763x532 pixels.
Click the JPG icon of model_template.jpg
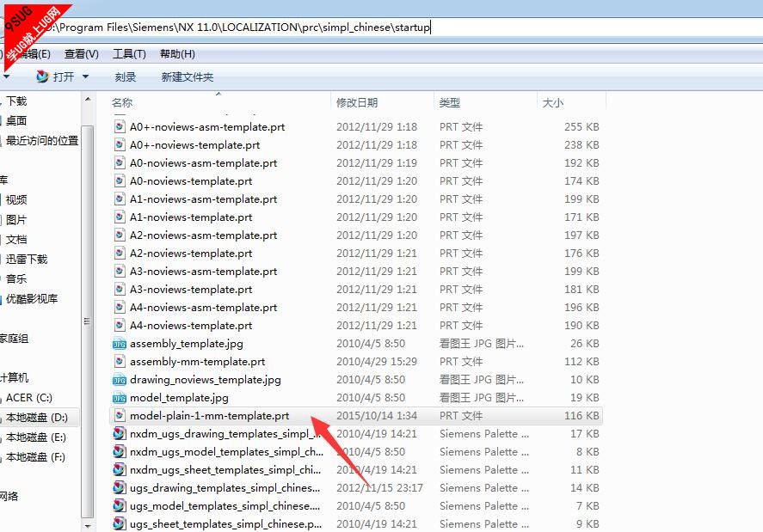[x=120, y=398]
